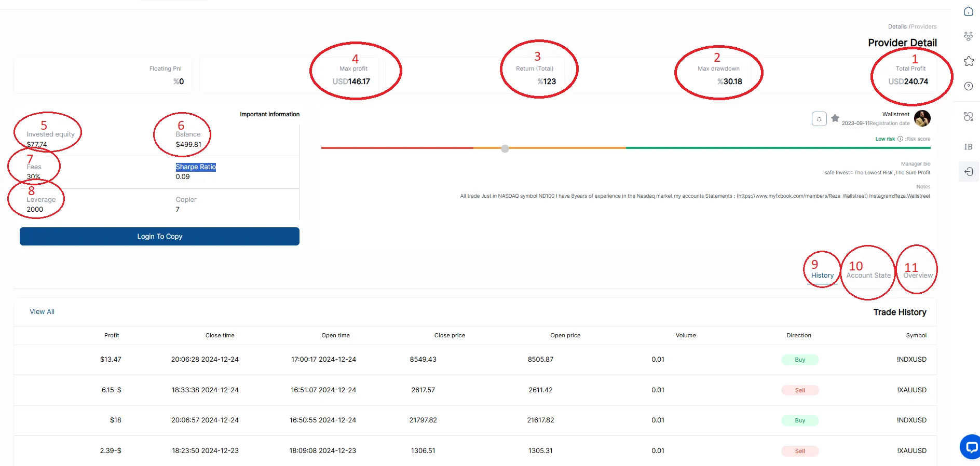Click the Wallstreet provider avatar
980x466 pixels.
click(x=922, y=118)
